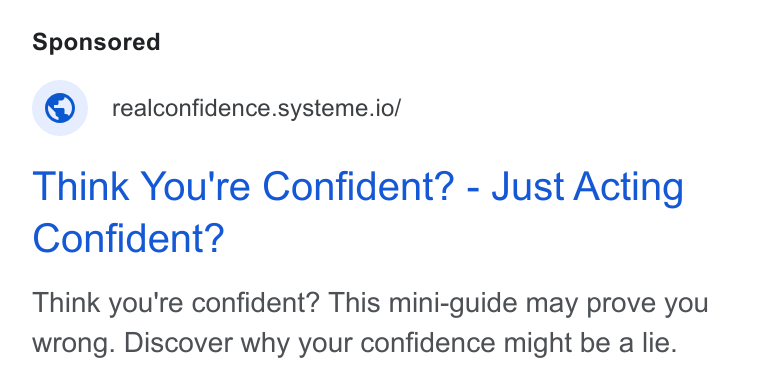Click the ad description starting 'Think you're confident?'

click(x=370, y=323)
